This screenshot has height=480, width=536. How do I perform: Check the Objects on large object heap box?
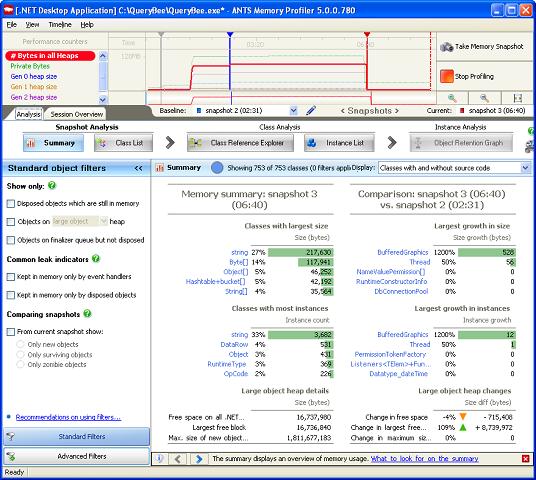pos(11,222)
